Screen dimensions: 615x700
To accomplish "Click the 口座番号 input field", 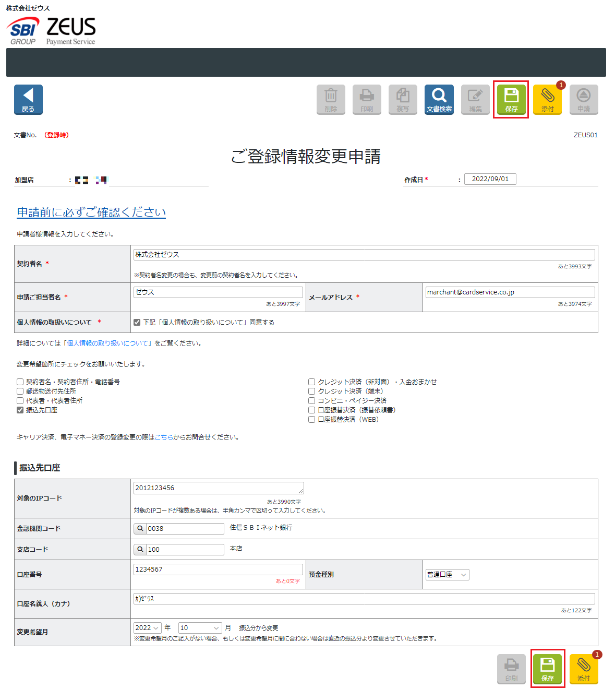I will click(218, 570).
